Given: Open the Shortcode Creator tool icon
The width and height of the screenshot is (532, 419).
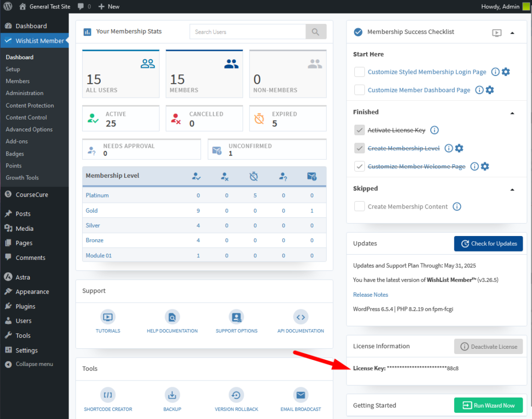Looking at the screenshot, I should [x=108, y=395].
